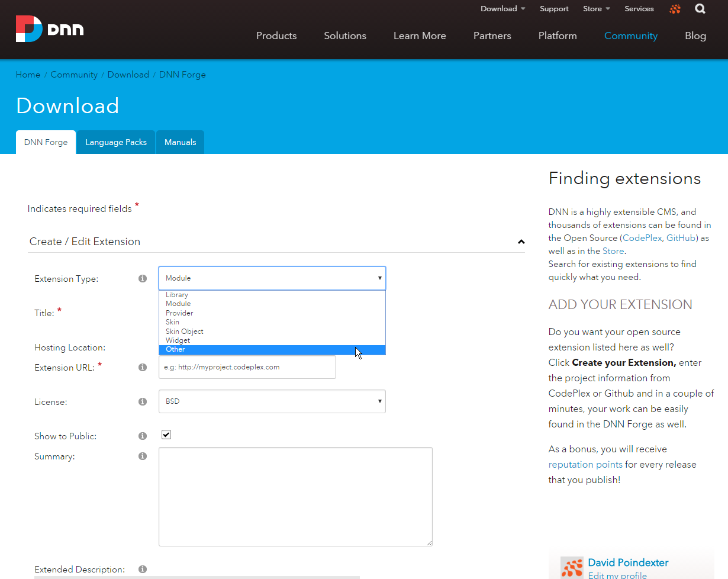Open Platform in main navigation
Image resolution: width=728 pixels, height=579 pixels.
point(558,36)
